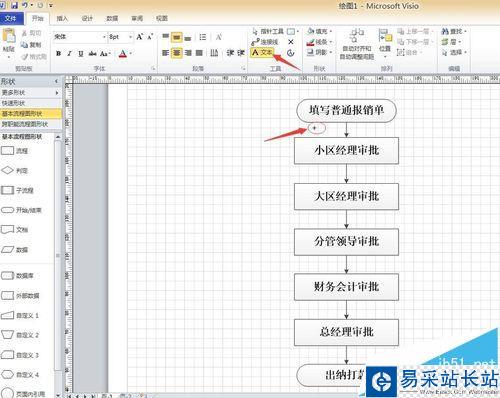This screenshot has width=500, height=398.
Task: Select the 跨职能流程图形状 stencil
Action: (x=31, y=124)
